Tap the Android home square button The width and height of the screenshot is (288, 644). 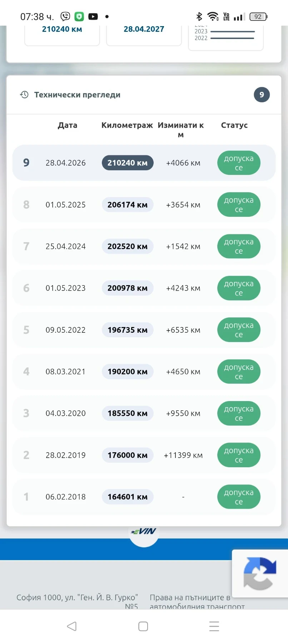[143, 626]
